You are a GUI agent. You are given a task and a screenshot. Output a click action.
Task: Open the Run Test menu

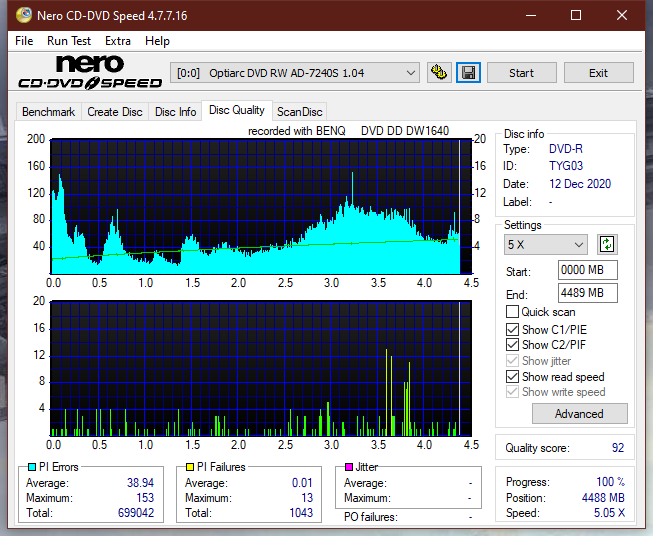coord(69,41)
